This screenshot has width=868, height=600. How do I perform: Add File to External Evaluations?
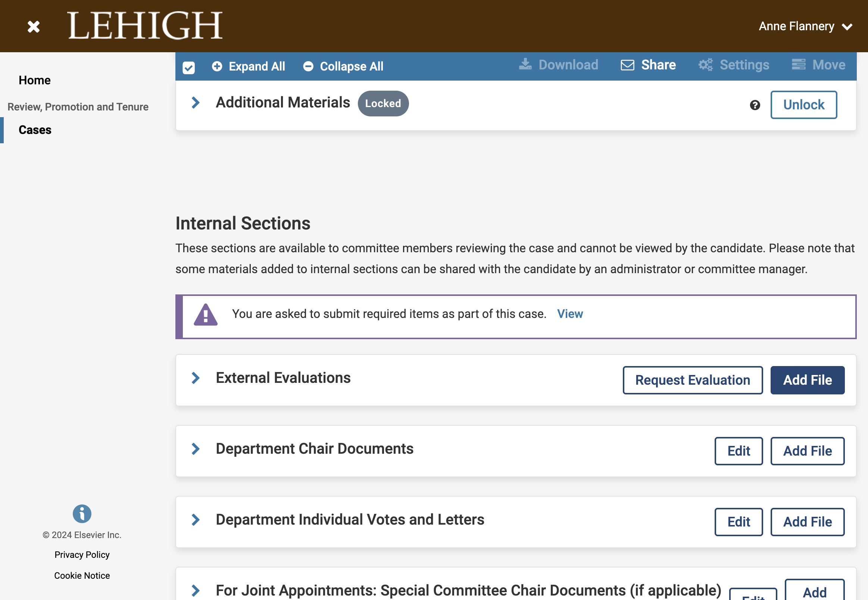click(x=808, y=381)
